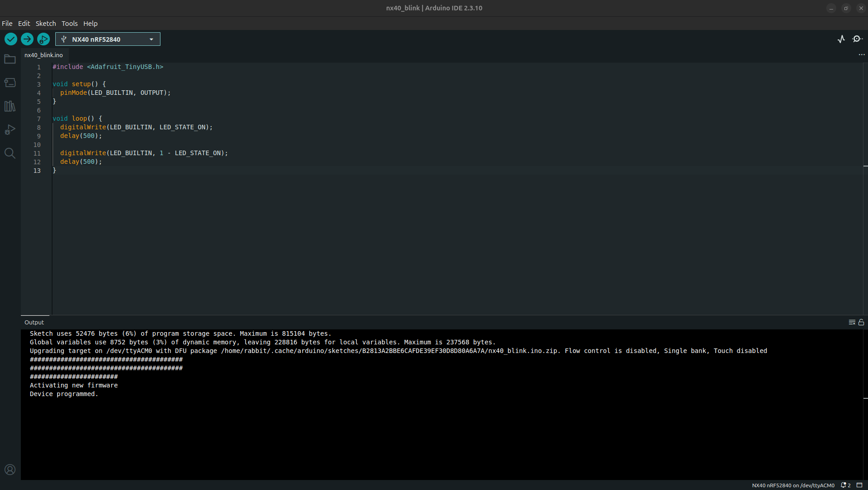The width and height of the screenshot is (868, 490).
Task: Click the pinMode(LED_BUILTIN, OUTPUT) line
Action: pyautogui.click(x=116, y=93)
